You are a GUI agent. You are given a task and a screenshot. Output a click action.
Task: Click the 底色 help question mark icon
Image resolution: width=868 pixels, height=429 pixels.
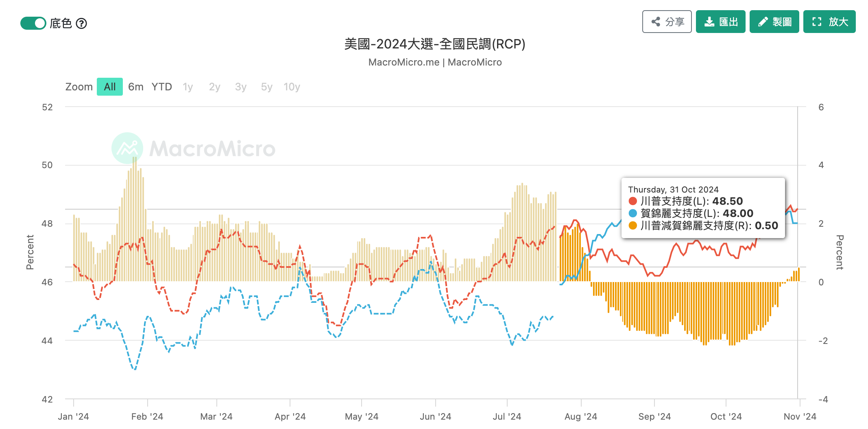point(82,24)
